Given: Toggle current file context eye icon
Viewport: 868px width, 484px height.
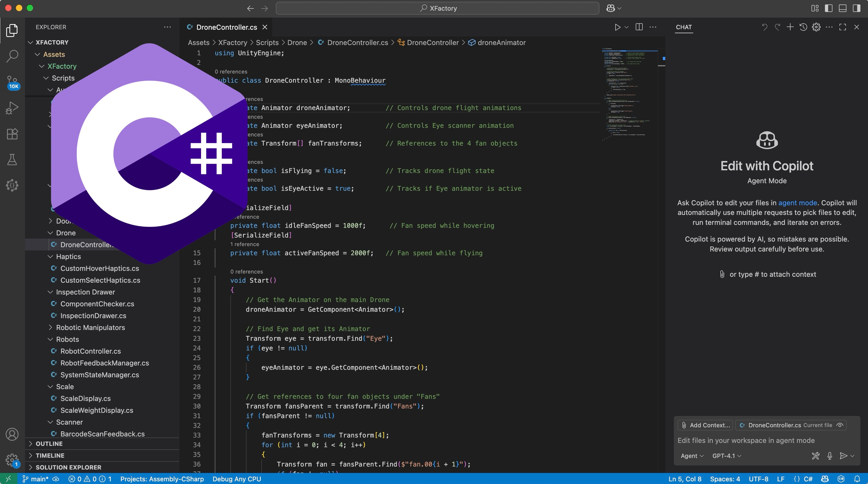Looking at the screenshot, I should click(x=840, y=425).
